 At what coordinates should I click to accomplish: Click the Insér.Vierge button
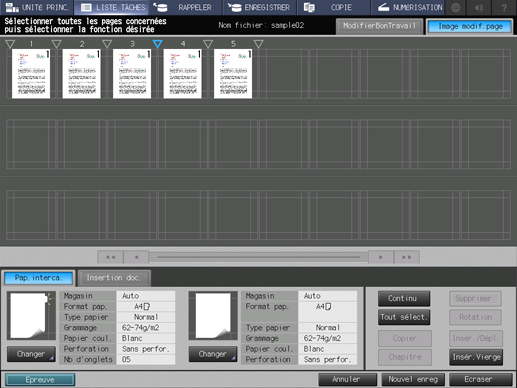click(476, 357)
